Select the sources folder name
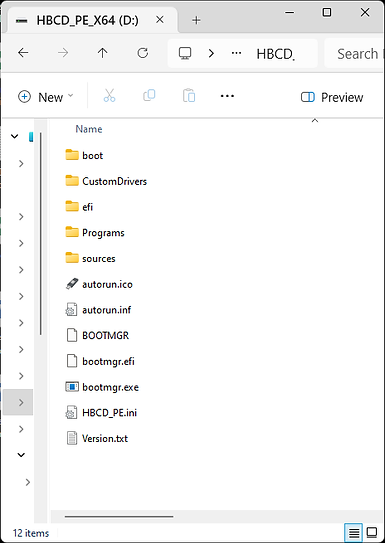The image size is (385, 543). coord(99,258)
